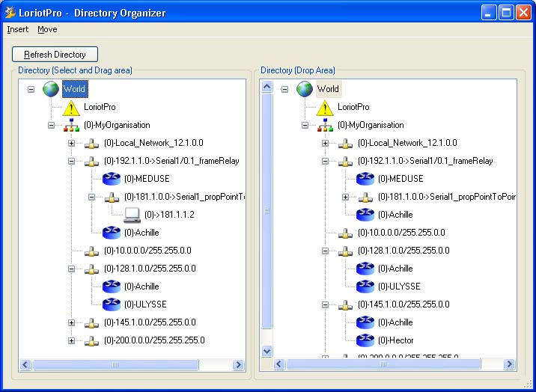The width and height of the screenshot is (536, 392).
Task: Maximize the Directory Organizer window
Action: click(x=506, y=13)
